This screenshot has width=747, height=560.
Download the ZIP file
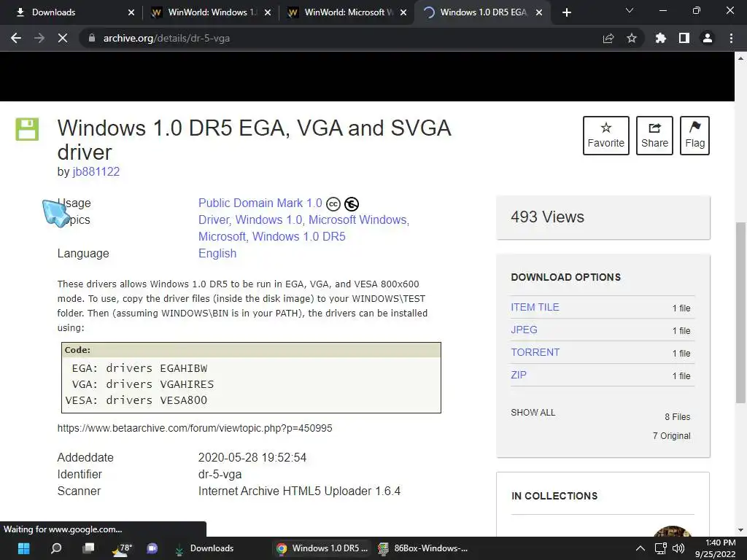click(x=519, y=375)
